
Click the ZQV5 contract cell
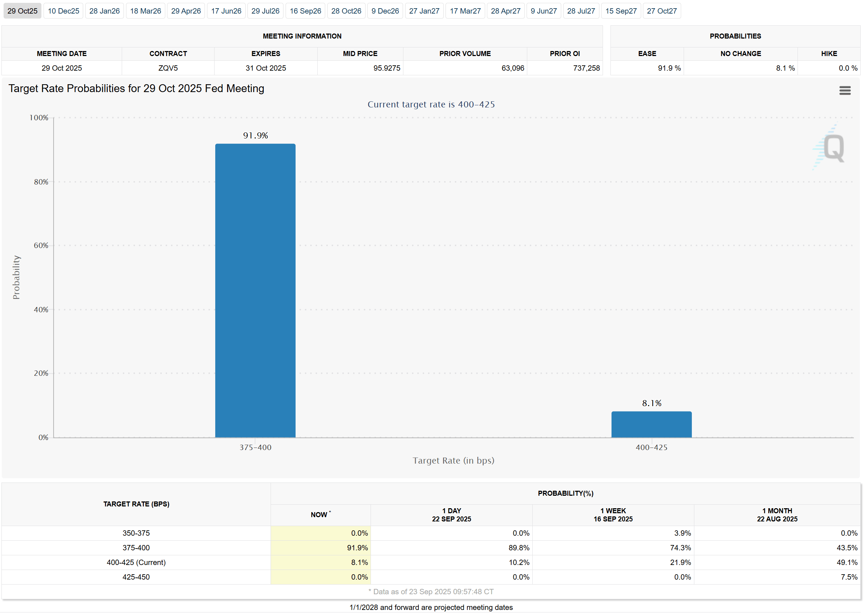(x=168, y=68)
